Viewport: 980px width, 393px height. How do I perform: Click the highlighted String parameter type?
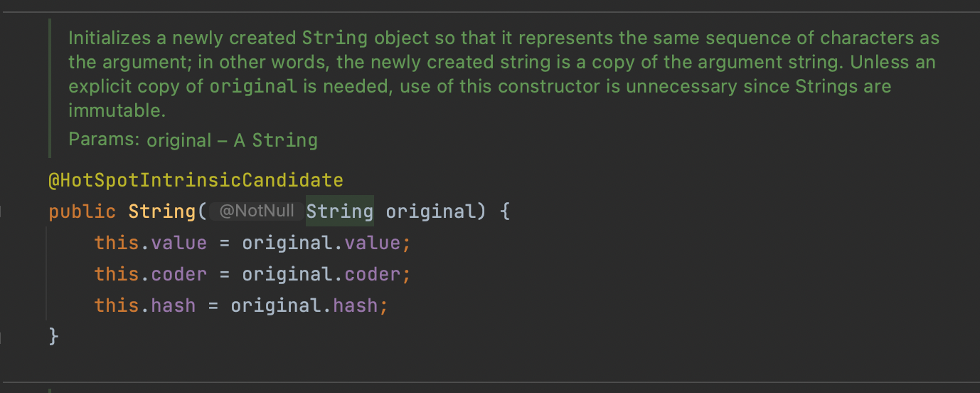pyautogui.click(x=339, y=211)
